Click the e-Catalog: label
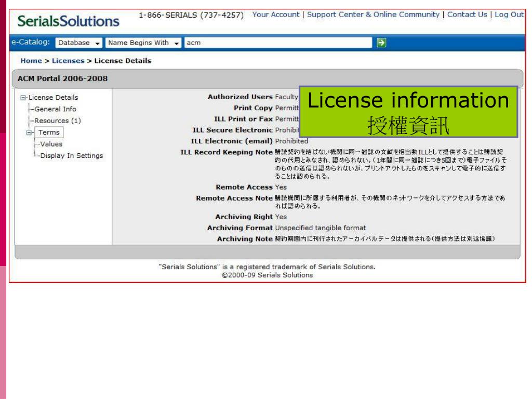 click(x=31, y=42)
